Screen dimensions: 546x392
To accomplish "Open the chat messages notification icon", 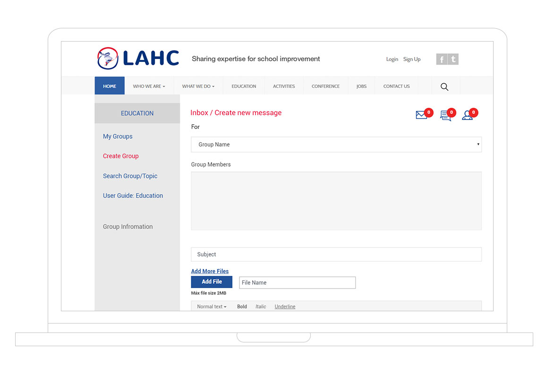I will 445,115.
